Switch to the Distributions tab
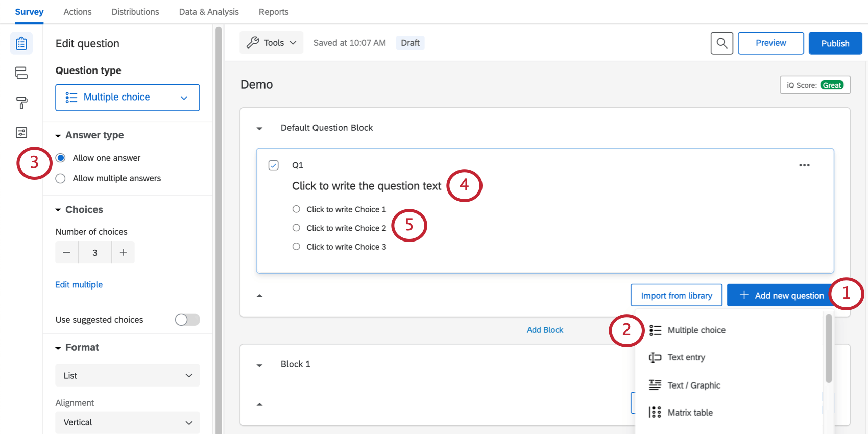 [135, 12]
